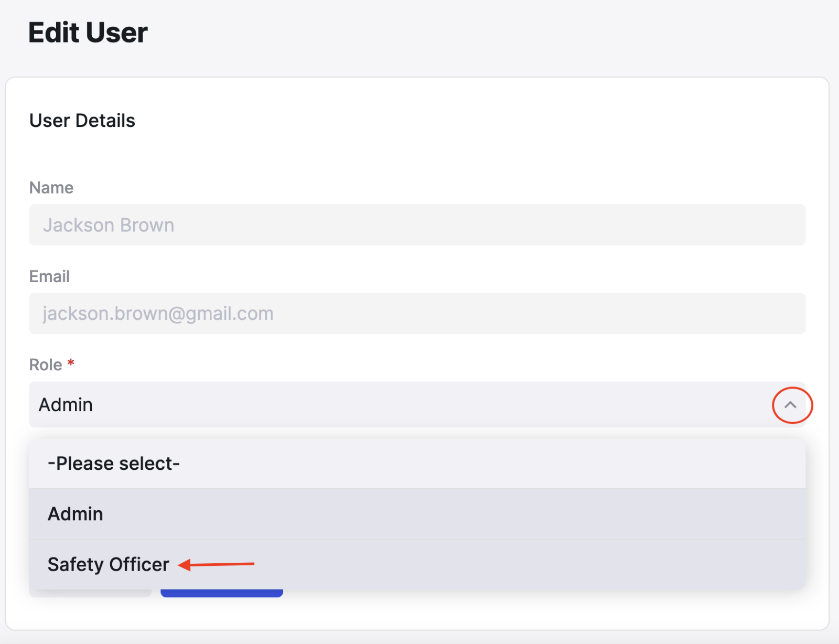Click the red arrow pointing at Safety Officer

(216, 565)
